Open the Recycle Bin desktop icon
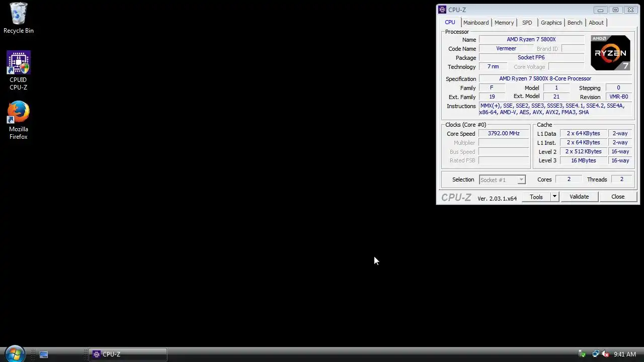The height and width of the screenshot is (362, 644). pos(19,18)
